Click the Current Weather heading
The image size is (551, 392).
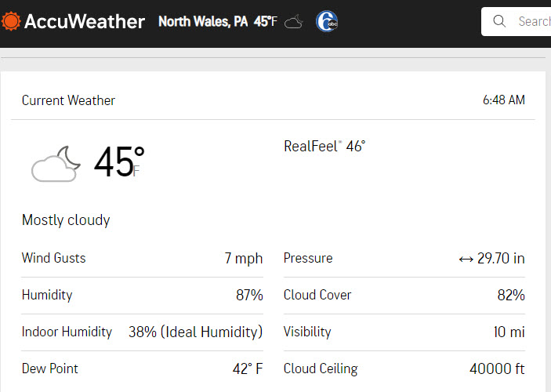pyautogui.click(x=68, y=100)
